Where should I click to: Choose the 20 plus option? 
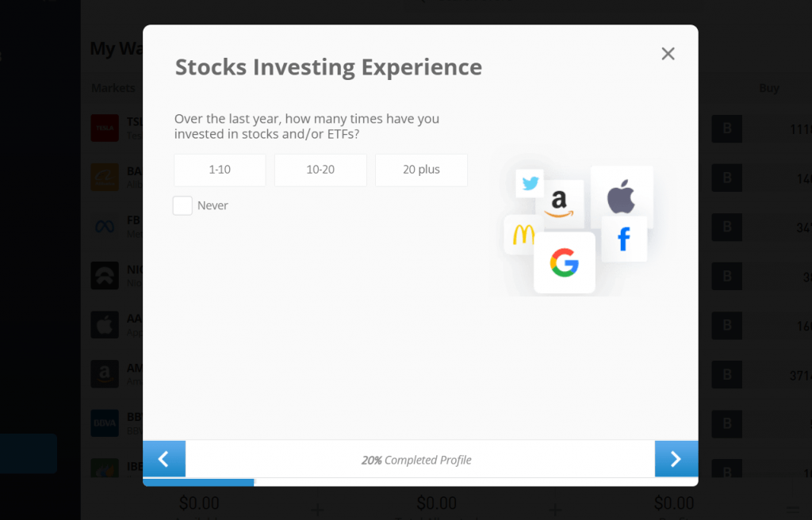click(x=421, y=170)
